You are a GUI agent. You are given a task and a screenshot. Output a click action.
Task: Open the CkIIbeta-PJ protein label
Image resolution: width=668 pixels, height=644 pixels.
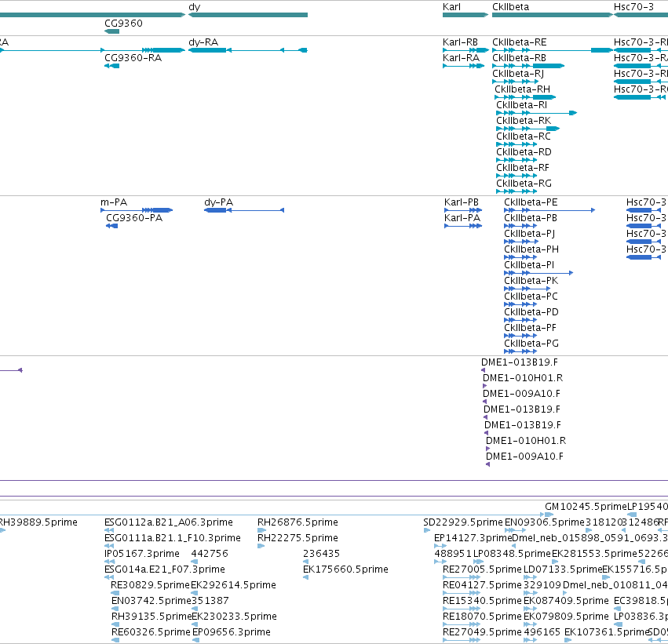(530, 234)
